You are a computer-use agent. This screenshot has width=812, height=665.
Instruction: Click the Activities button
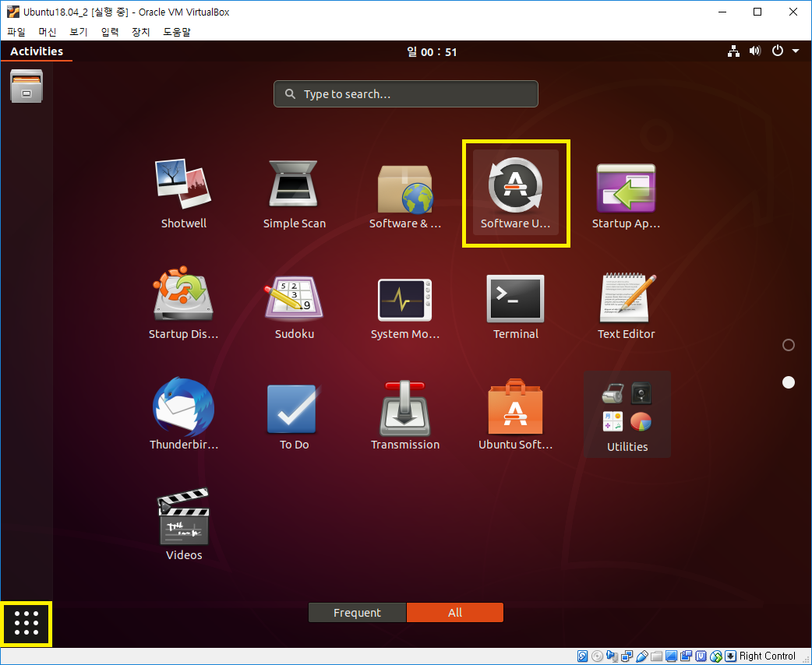click(x=37, y=51)
